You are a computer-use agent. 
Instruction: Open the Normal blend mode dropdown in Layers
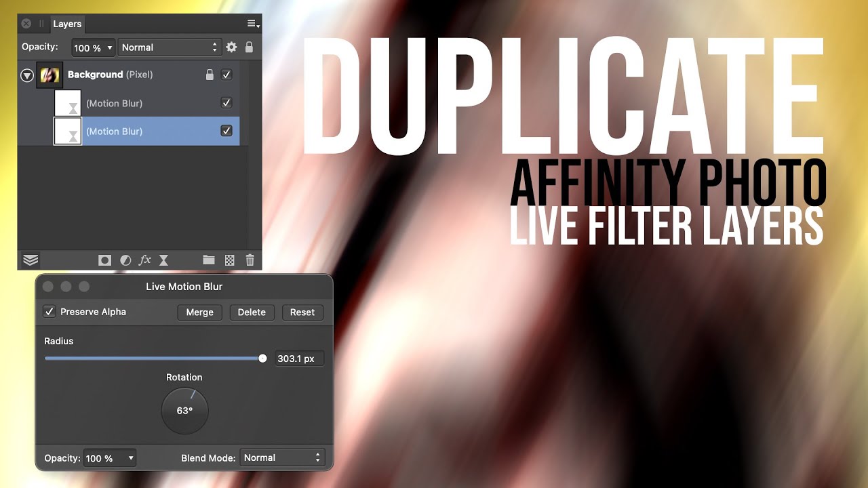point(170,47)
